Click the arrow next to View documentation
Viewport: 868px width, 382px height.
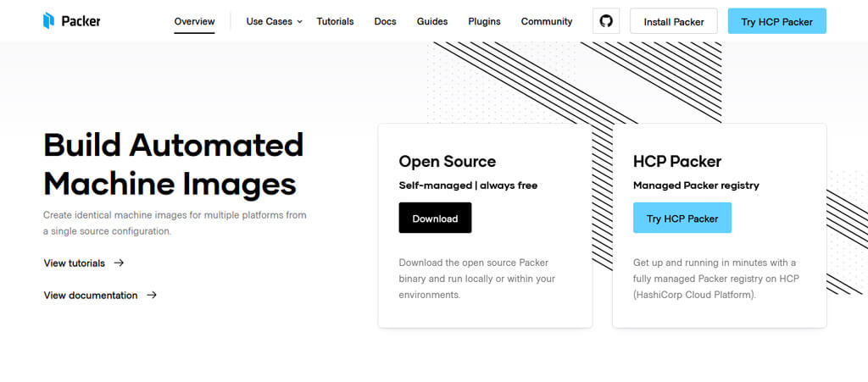(x=152, y=295)
